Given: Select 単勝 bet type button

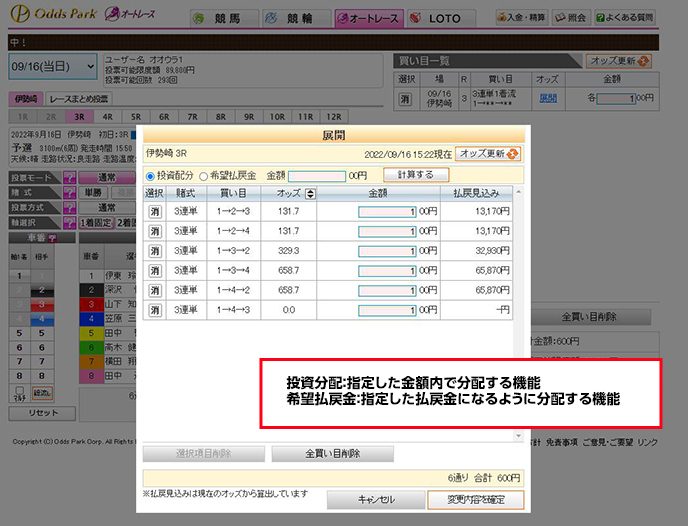Looking at the screenshot, I should (x=93, y=193).
